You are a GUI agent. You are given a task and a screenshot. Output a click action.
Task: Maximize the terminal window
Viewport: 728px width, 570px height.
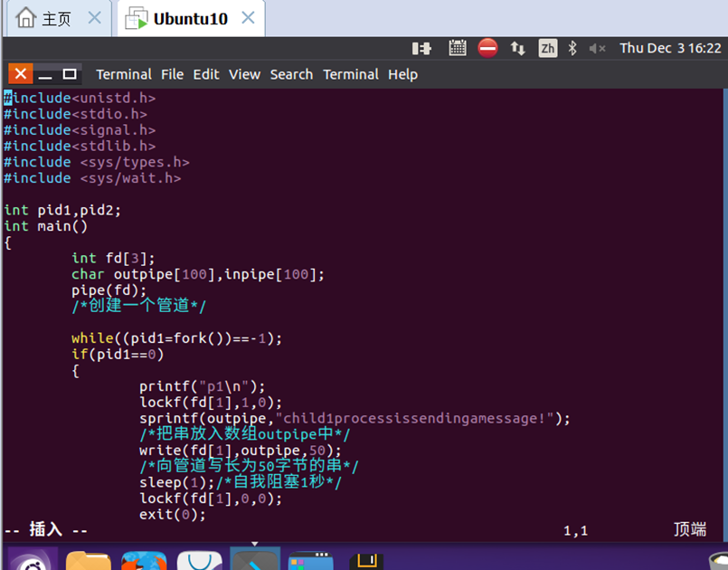[x=70, y=74]
